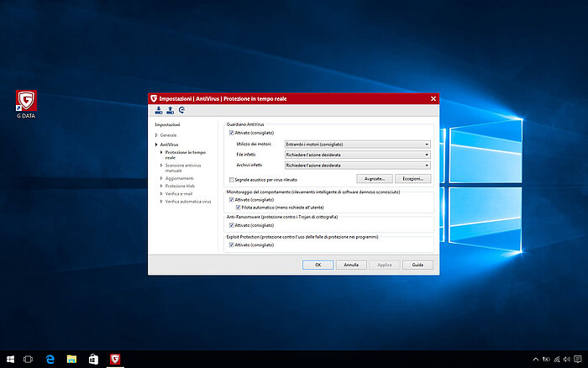Viewport: 588px width, 368px height.
Task: Select Verifica e-mail in the settings tree
Action: click(178, 194)
